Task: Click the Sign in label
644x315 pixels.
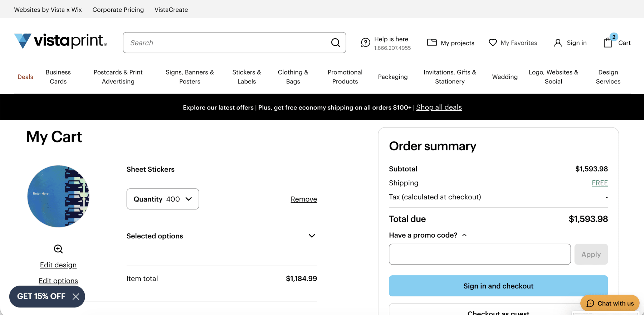Action: [x=577, y=43]
